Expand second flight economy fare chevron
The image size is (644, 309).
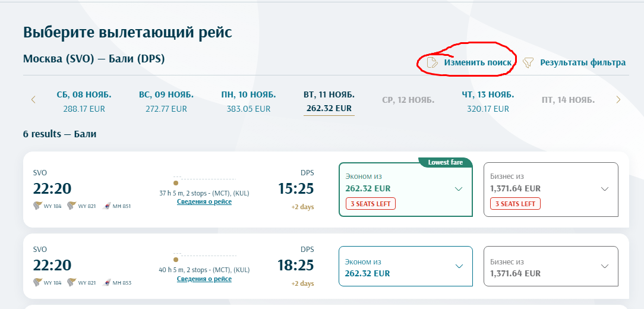pyautogui.click(x=459, y=266)
